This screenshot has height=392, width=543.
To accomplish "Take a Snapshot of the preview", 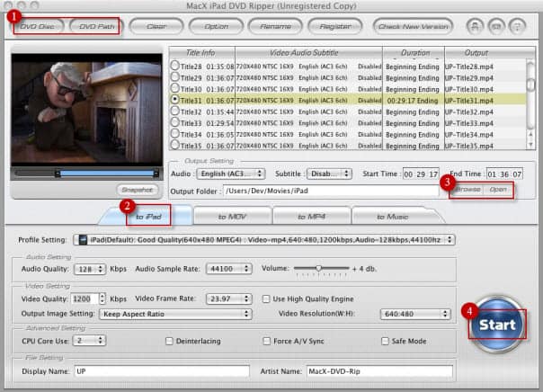I will tap(138, 190).
